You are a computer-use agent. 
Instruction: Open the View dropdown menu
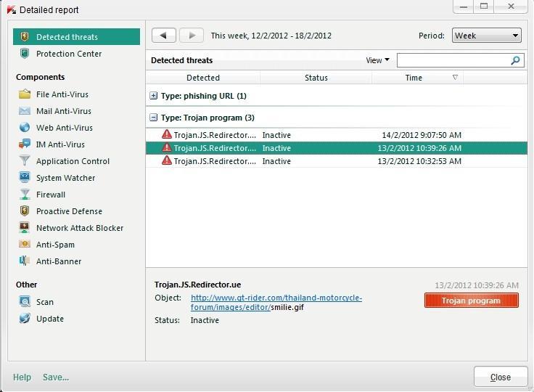tap(377, 60)
